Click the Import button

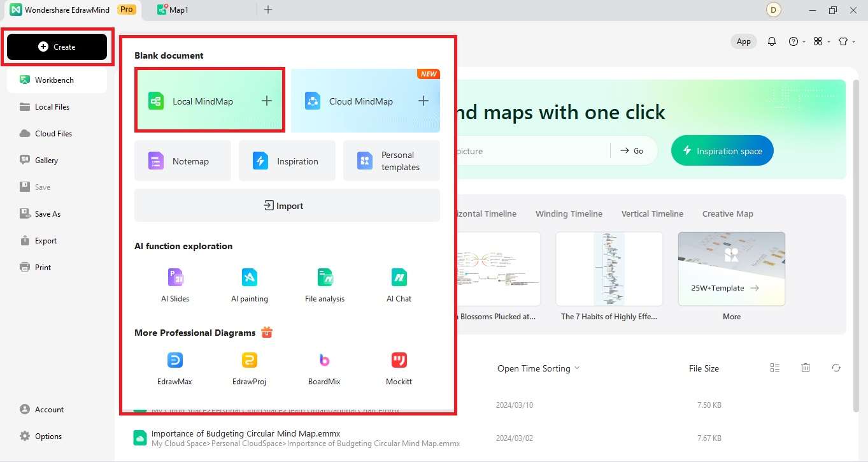coord(287,205)
